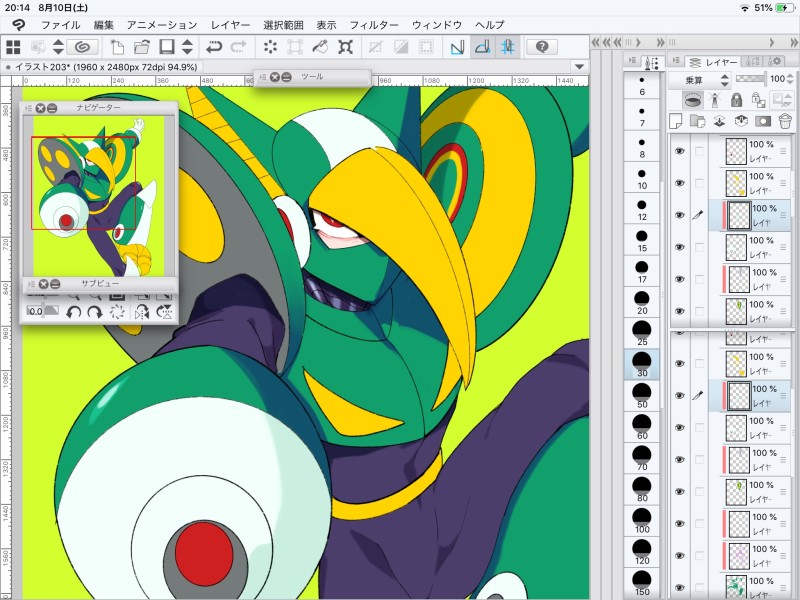The width and height of the screenshot is (800, 600).
Task: Select brush size 150
Action: click(x=642, y=584)
